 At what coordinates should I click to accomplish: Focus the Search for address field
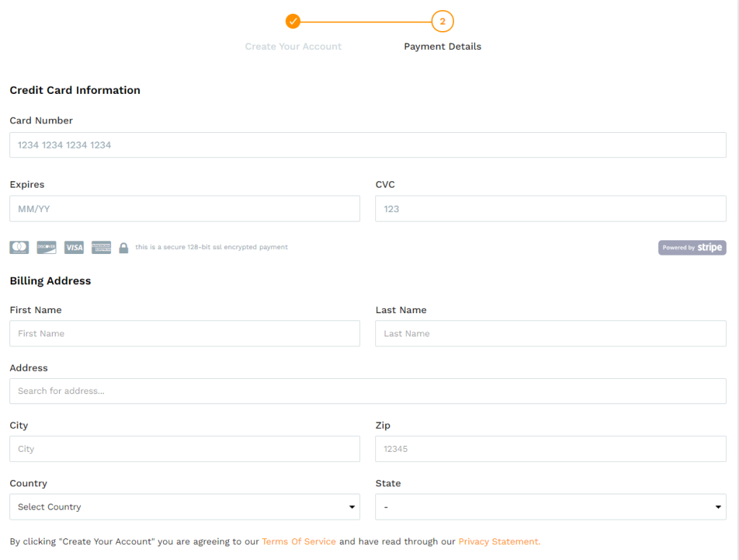tap(367, 391)
